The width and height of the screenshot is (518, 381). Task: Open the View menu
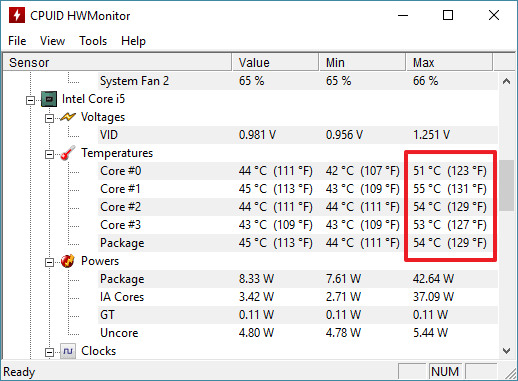pyautogui.click(x=52, y=41)
